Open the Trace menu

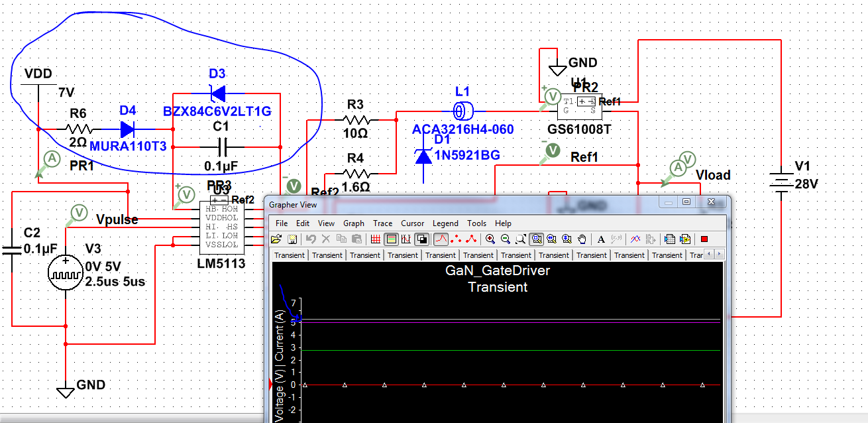click(382, 223)
